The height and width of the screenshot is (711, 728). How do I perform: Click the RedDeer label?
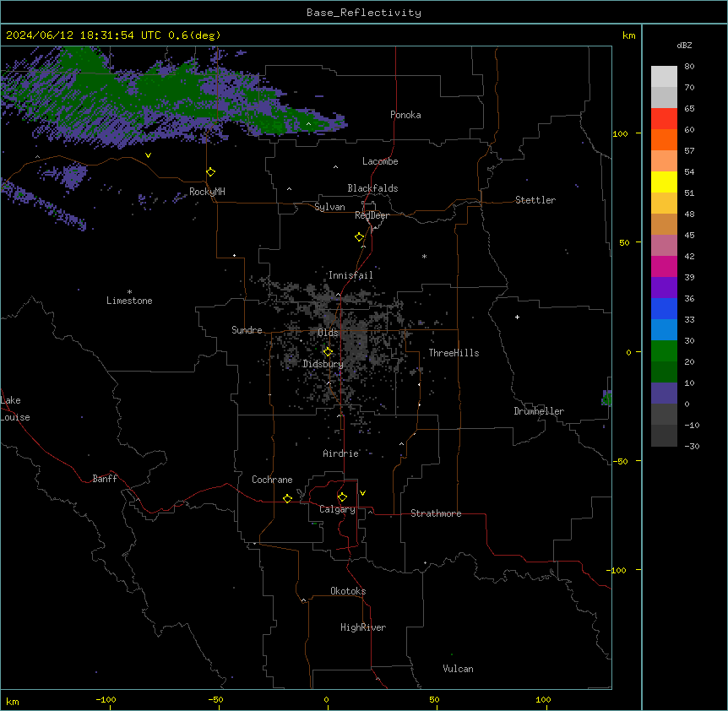(x=372, y=216)
